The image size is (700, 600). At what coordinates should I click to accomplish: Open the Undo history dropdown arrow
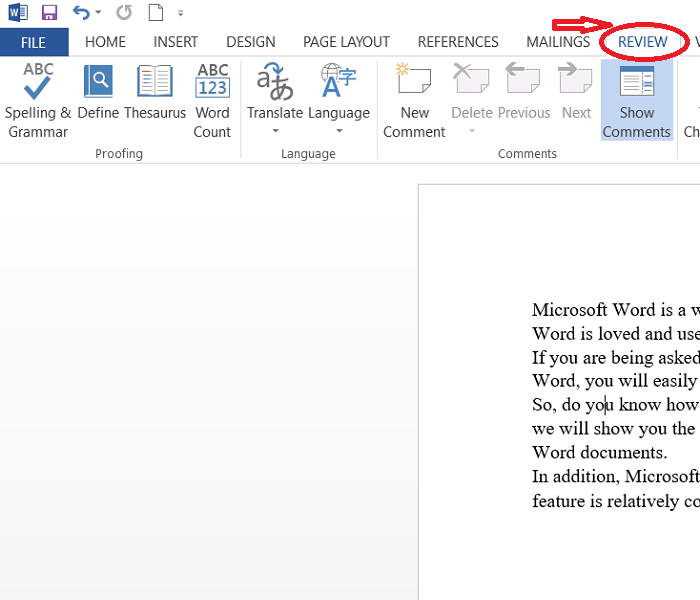coord(99,12)
